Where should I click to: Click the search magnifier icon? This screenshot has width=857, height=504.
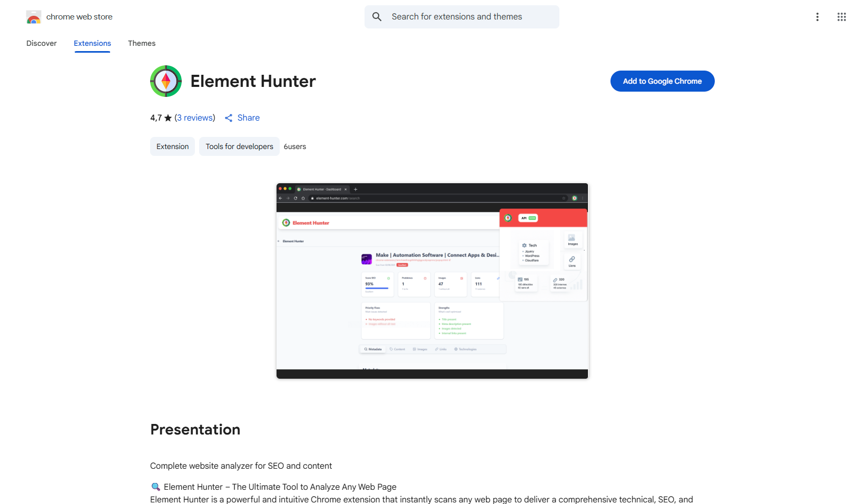point(377,17)
